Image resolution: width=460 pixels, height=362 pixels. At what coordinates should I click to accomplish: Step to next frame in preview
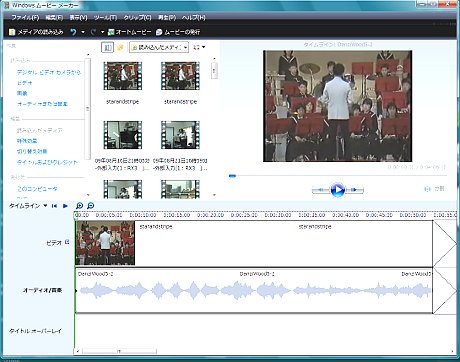(x=354, y=190)
